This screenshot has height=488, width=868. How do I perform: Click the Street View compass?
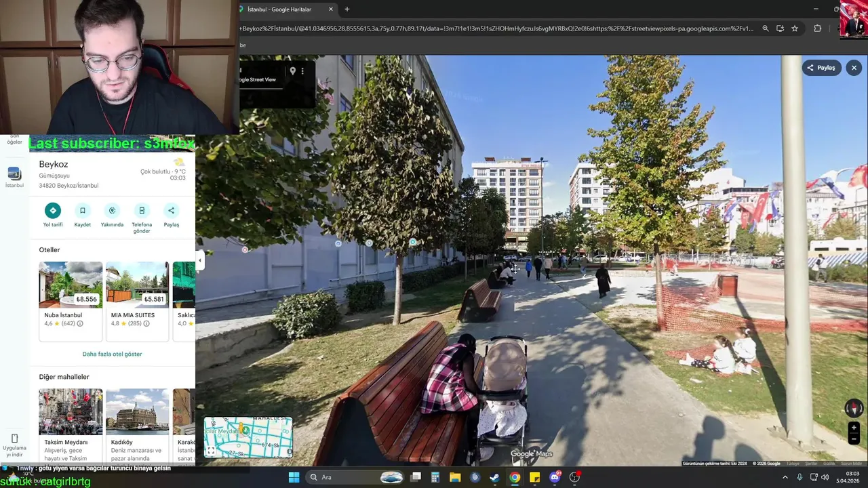pyautogui.click(x=854, y=408)
